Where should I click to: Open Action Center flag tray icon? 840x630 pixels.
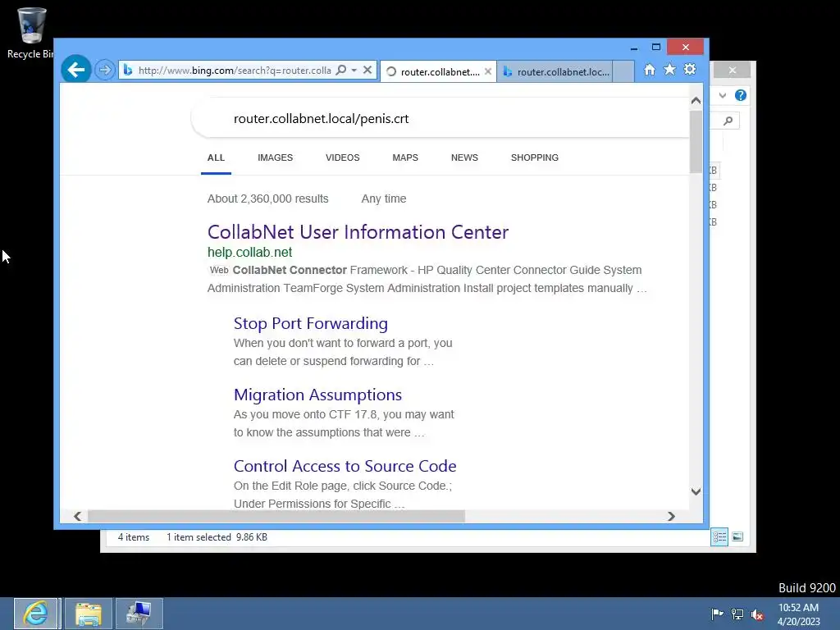click(717, 614)
